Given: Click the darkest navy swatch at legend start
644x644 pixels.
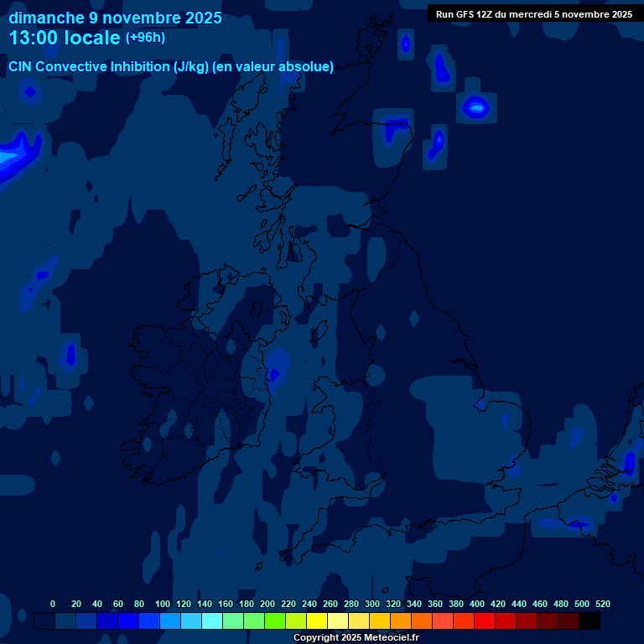Looking at the screenshot, I should pyautogui.click(x=44, y=621).
